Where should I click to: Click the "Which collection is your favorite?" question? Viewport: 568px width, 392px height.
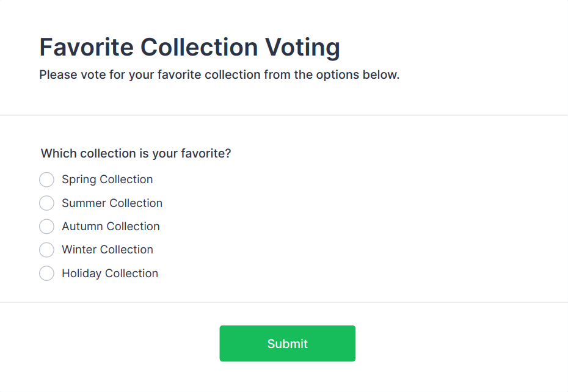pos(136,153)
